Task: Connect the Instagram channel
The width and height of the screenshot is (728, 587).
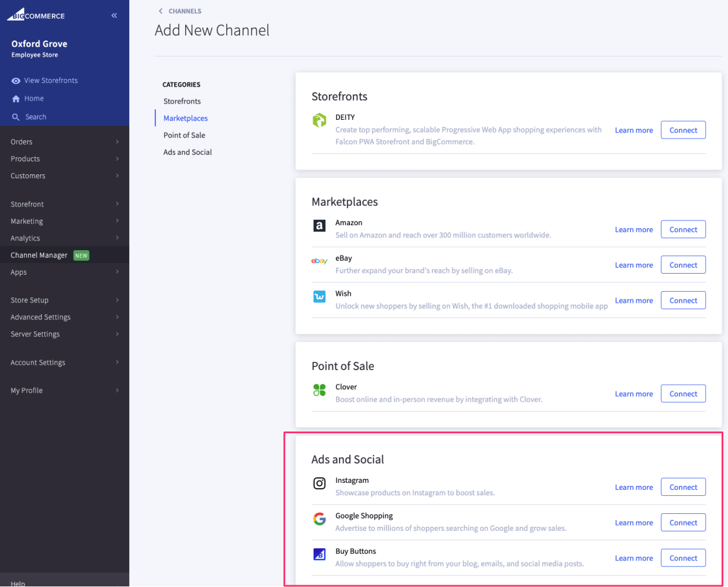Action: (x=683, y=488)
